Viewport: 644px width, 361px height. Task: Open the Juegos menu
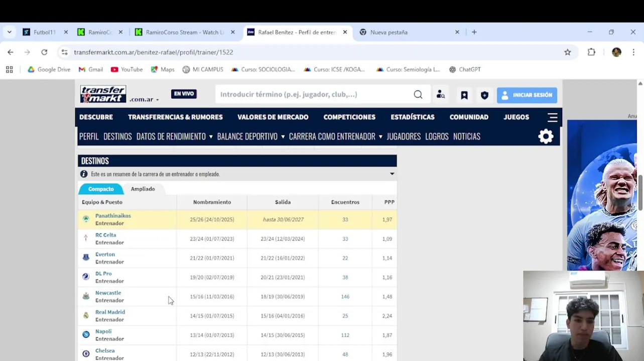[x=516, y=117]
